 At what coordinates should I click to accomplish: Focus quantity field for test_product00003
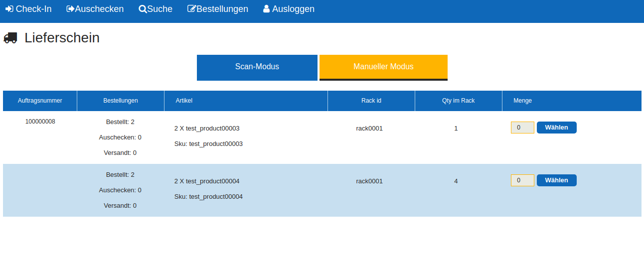pyautogui.click(x=522, y=128)
